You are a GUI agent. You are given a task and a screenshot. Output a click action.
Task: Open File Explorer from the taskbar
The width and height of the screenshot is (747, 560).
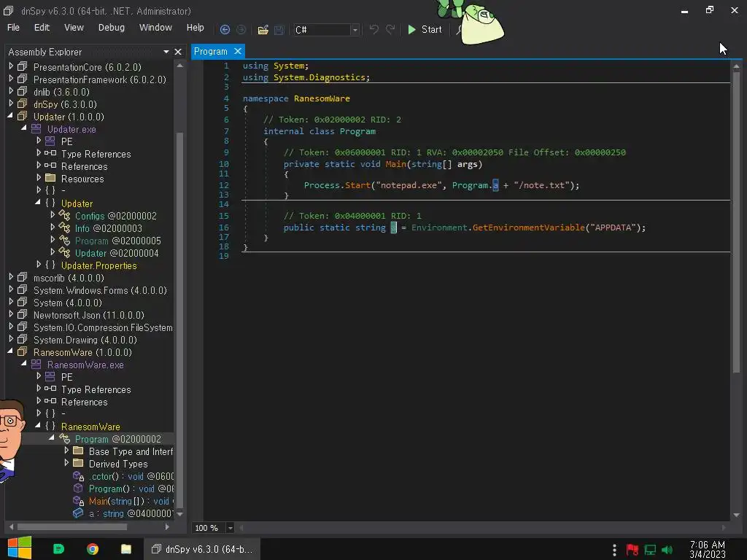125,549
